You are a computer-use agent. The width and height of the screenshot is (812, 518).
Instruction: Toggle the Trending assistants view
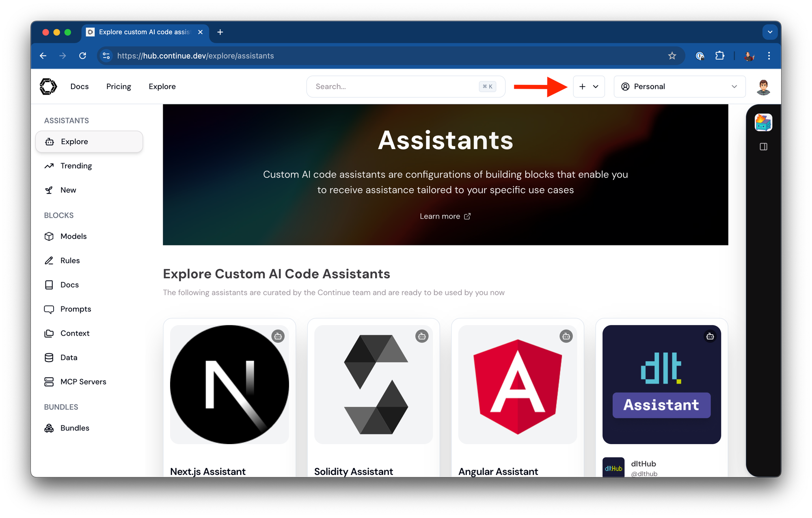[x=76, y=166]
